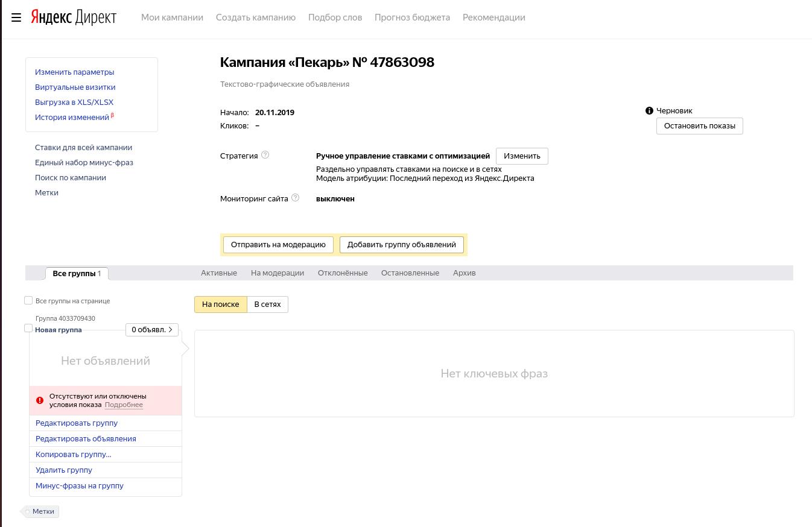Click Удалить группу link

64,470
